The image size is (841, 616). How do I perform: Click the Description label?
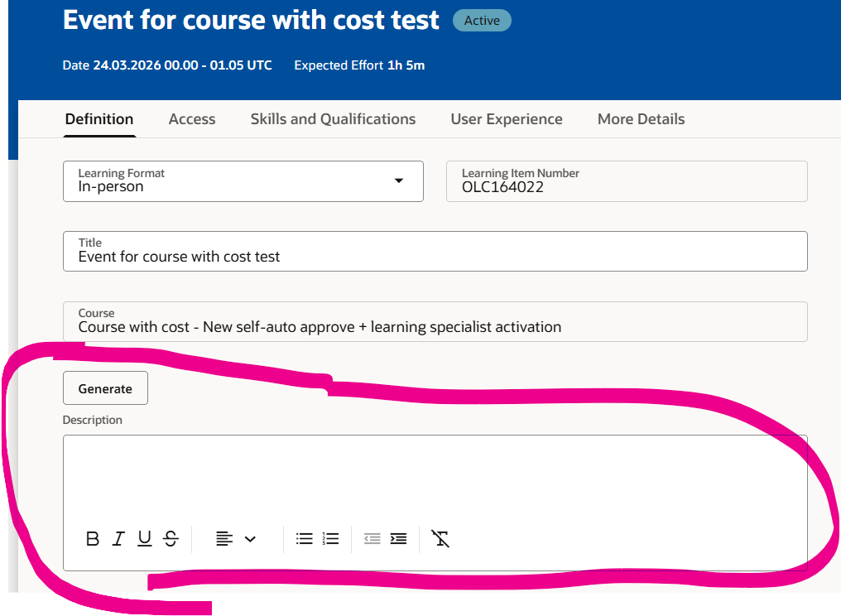(92, 420)
